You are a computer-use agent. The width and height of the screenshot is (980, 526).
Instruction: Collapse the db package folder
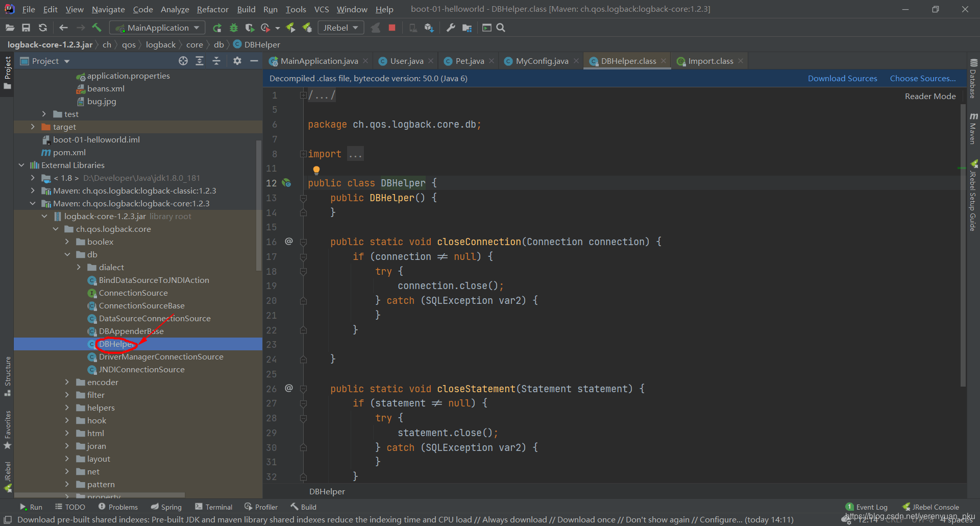[67, 254]
